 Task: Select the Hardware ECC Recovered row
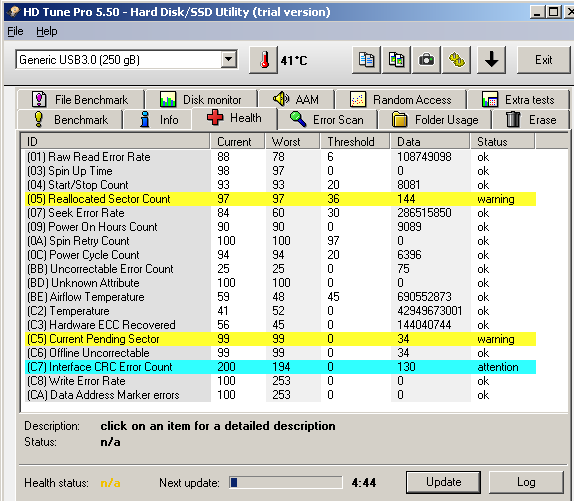pyautogui.click(x=280, y=325)
